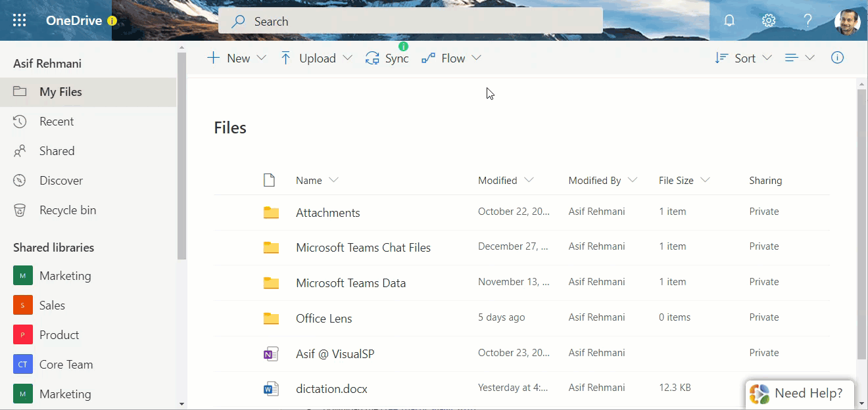Click the Sync toolbar button
Viewport: 868px width, 410px height.
[387, 58]
